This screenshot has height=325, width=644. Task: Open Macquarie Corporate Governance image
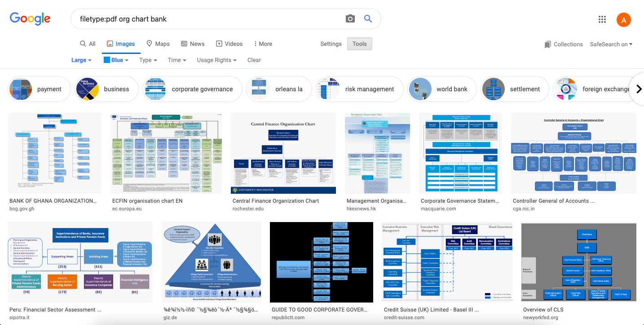click(x=460, y=153)
